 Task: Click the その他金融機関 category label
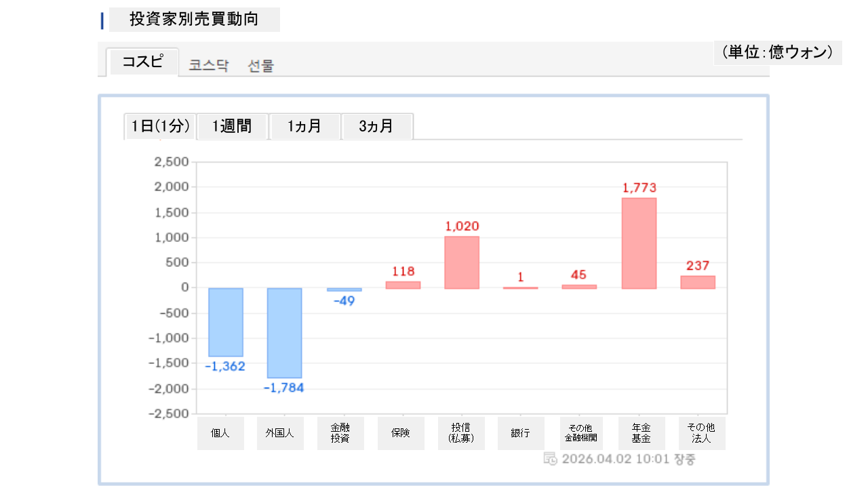click(x=579, y=433)
